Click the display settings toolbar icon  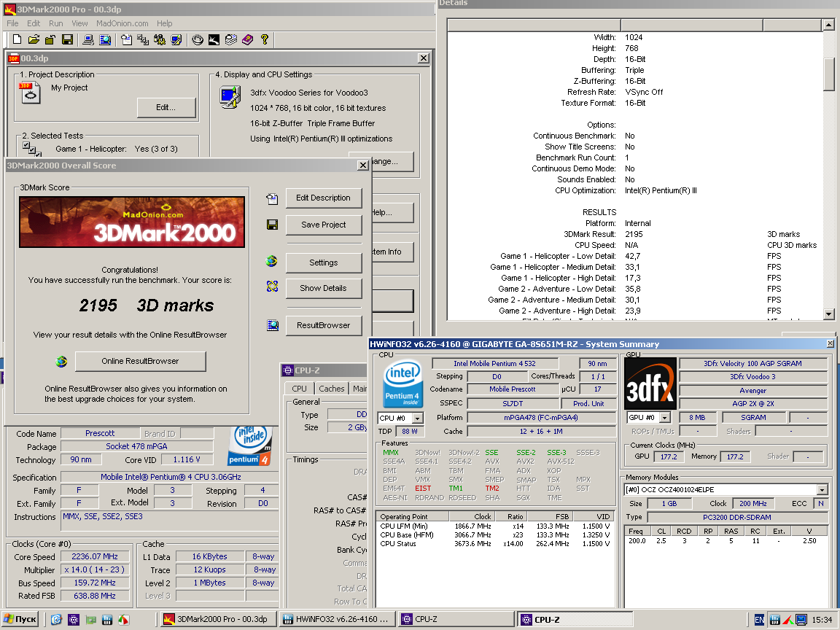pyautogui.click(x=176, y=39)
